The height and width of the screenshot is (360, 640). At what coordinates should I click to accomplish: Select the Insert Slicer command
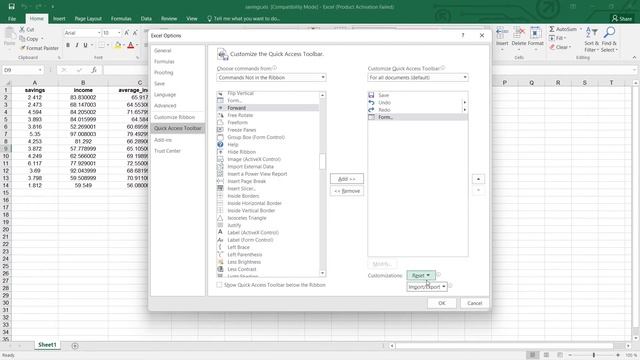point(268,189)
